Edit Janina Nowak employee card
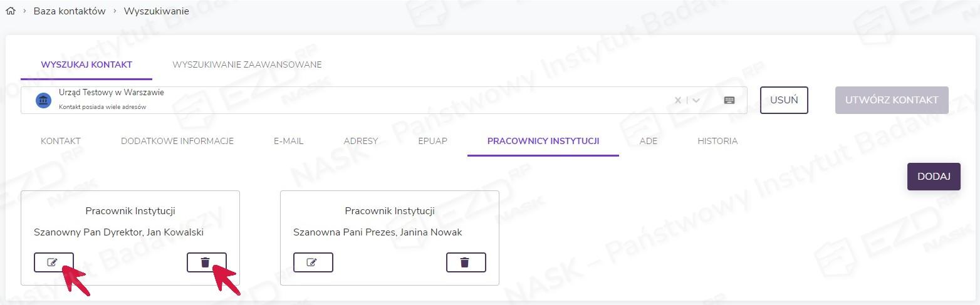This screenshot has width=980, height=305. point(313,262)
